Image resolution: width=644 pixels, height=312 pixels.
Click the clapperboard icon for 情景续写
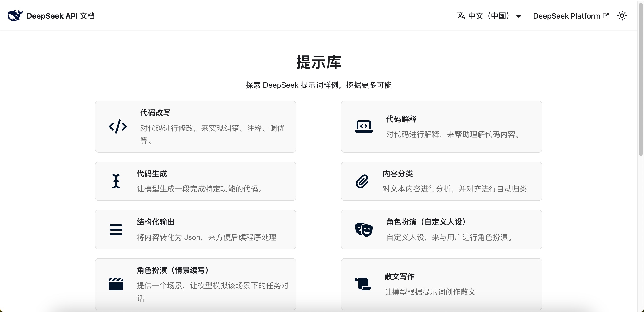[x=116, y=284]
